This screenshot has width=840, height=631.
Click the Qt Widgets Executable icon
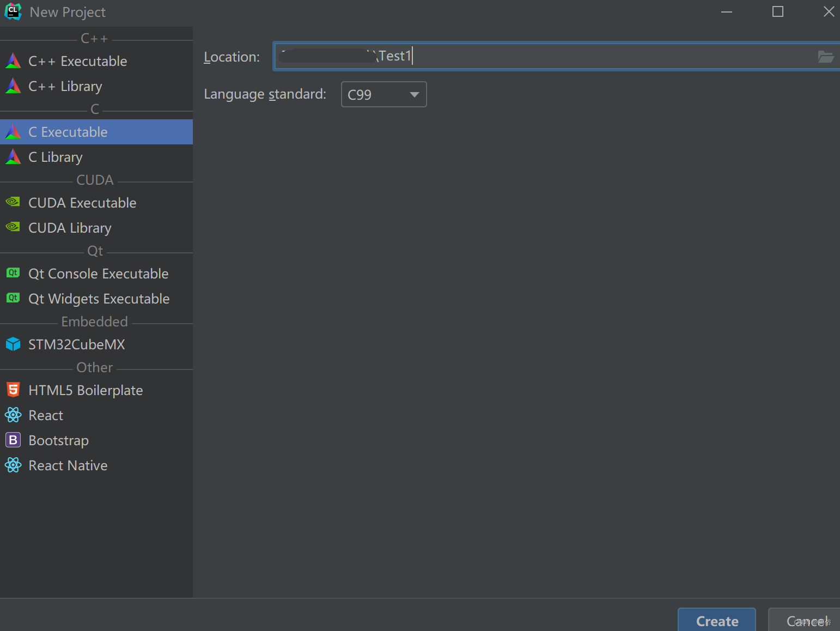point(13,298)
